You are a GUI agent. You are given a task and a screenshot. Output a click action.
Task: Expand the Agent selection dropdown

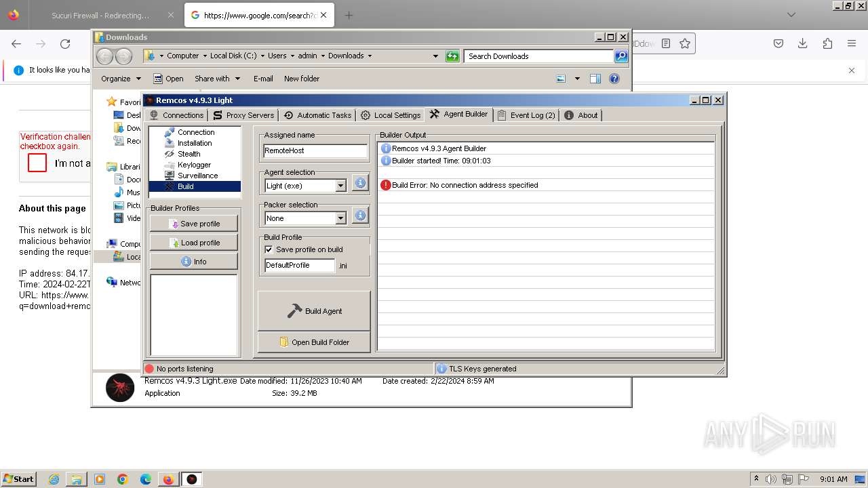pyautogui.click(x=340, y=186)
